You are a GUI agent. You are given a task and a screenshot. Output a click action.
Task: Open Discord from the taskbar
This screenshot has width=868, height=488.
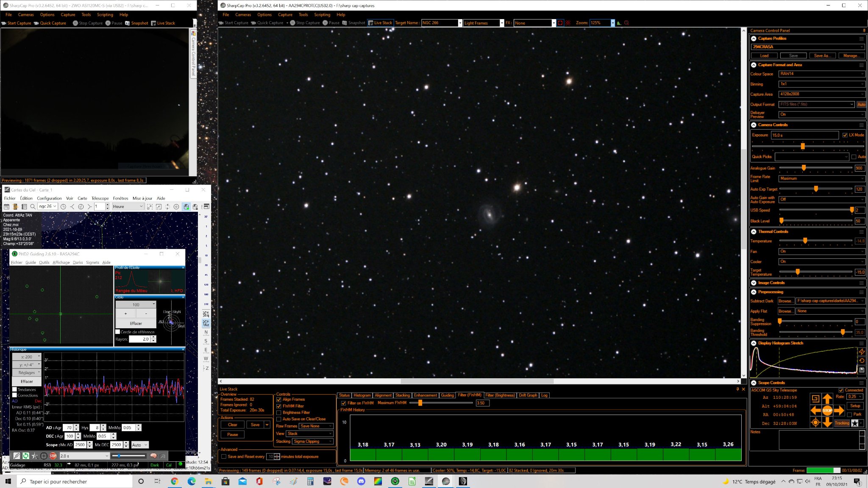click(x=361, y=481)
